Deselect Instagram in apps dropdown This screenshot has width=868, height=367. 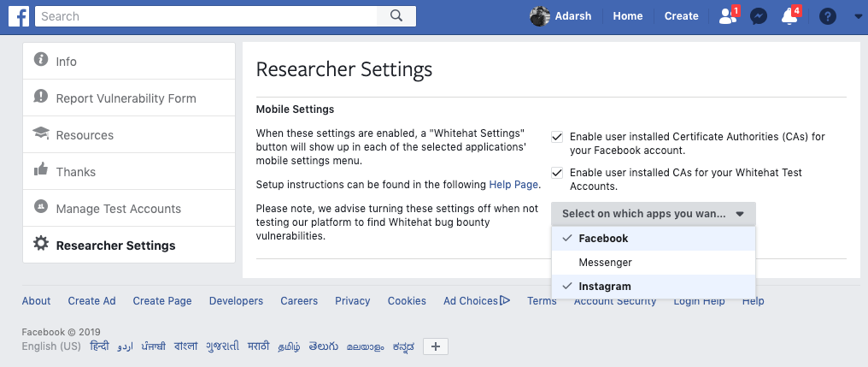pyautogui.click(x=654, y=287)
